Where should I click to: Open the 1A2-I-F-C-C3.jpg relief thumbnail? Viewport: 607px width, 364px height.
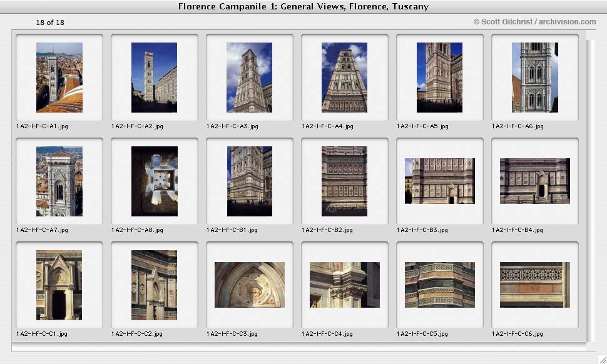pos(249,285)
